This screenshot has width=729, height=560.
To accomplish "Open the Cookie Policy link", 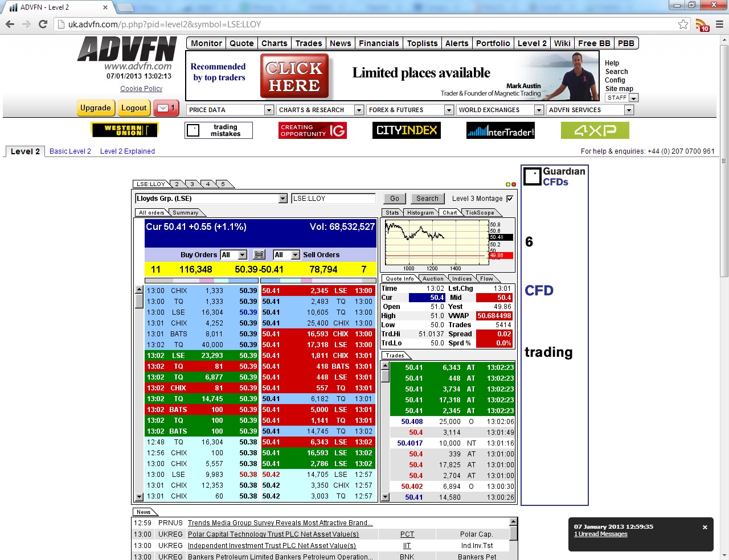I will [141, 89].
